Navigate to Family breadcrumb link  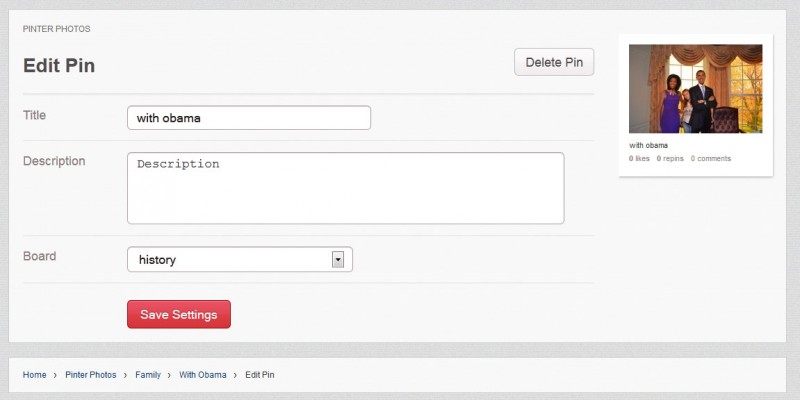(x=148, y=375)
